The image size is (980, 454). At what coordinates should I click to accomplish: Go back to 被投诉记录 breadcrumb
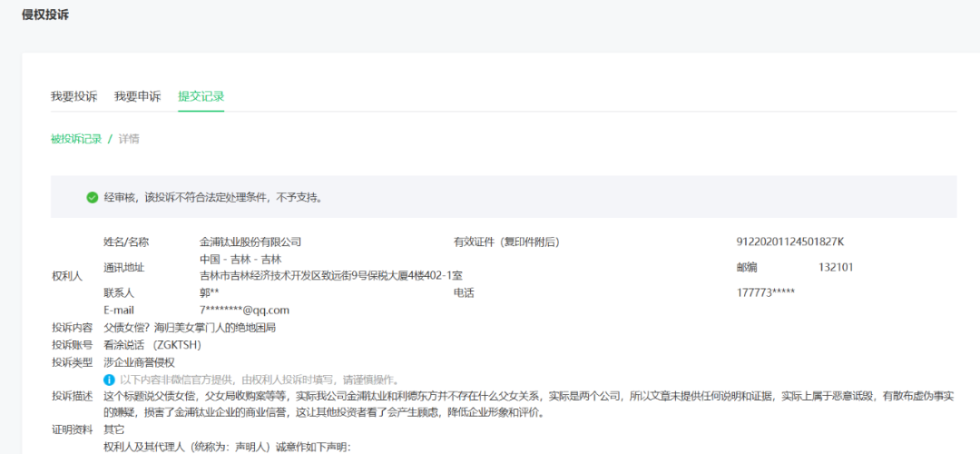[75, 139]
